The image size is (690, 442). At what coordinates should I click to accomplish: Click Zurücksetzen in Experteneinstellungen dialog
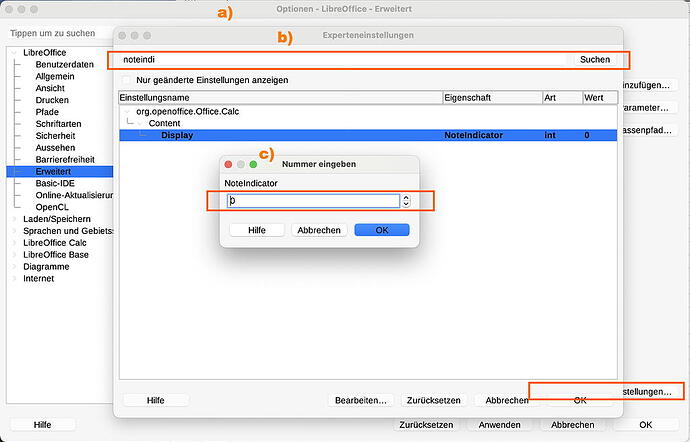pyautogui.click(x=433, y=400)
